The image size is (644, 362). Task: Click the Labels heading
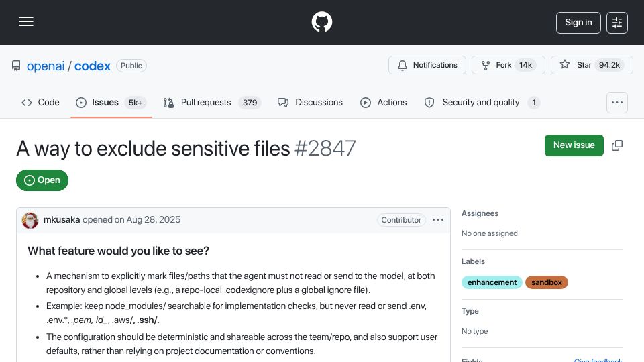(x=473, y=261)
